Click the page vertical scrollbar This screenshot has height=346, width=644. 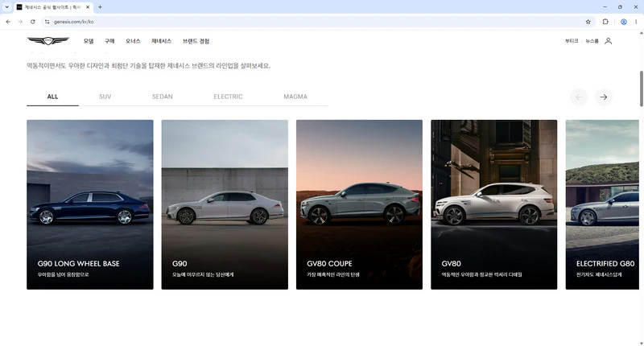(x=641, y=89)
